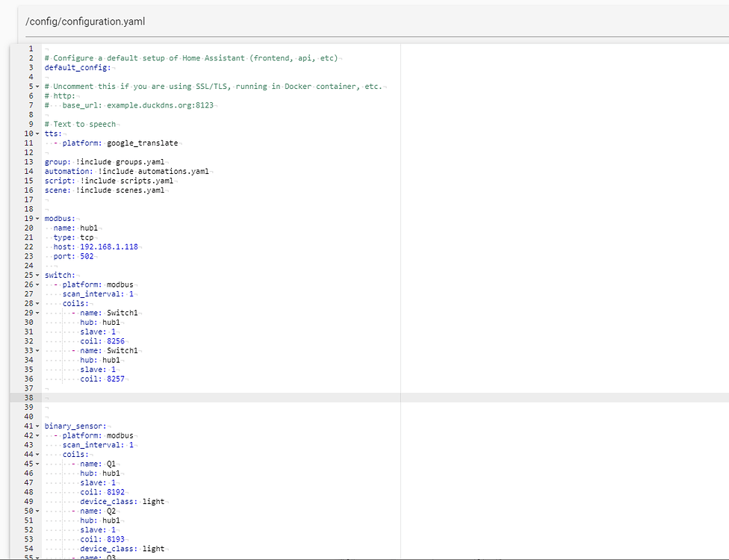This screenshot has height=560, width=729.
Task: Select line number 14 in the gutter
Action: click(28, 172)
